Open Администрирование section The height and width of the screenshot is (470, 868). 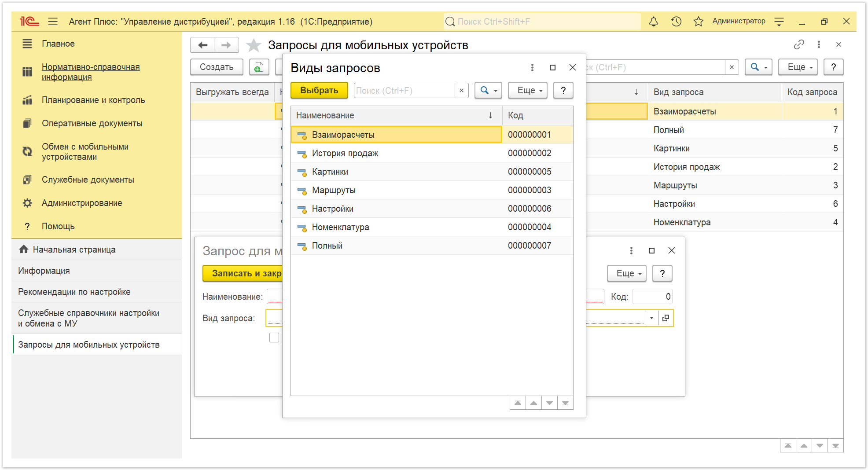82,203
